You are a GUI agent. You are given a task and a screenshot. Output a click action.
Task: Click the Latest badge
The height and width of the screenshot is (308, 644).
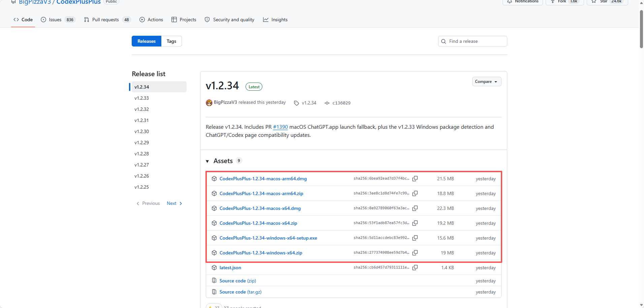(x=254, y=87)
